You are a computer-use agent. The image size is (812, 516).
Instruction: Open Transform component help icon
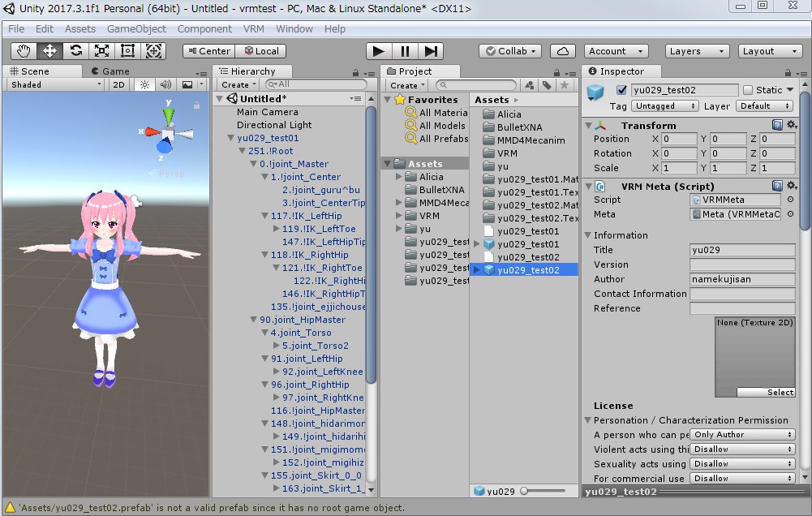tap(777, 125)
